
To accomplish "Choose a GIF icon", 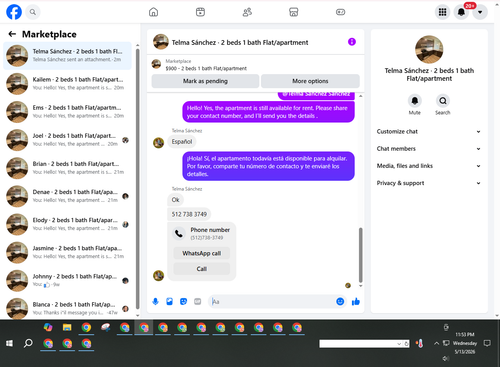I will [x=198, y=302].
